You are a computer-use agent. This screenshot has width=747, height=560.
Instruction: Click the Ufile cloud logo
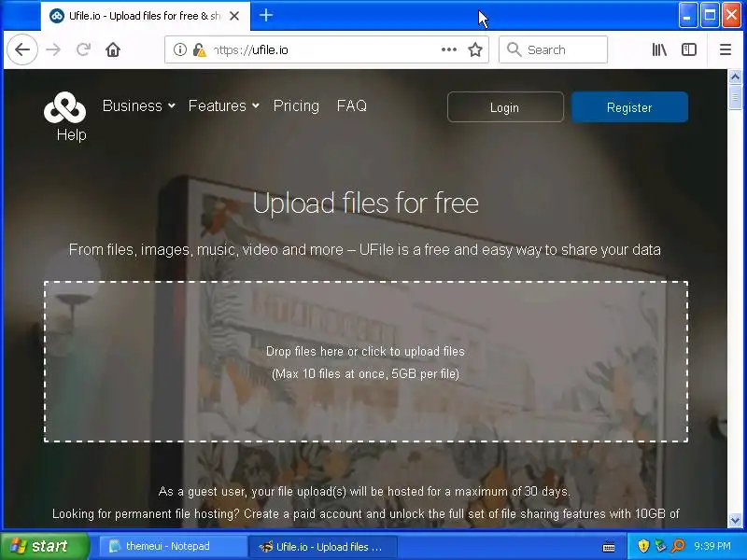click(64, 107)
